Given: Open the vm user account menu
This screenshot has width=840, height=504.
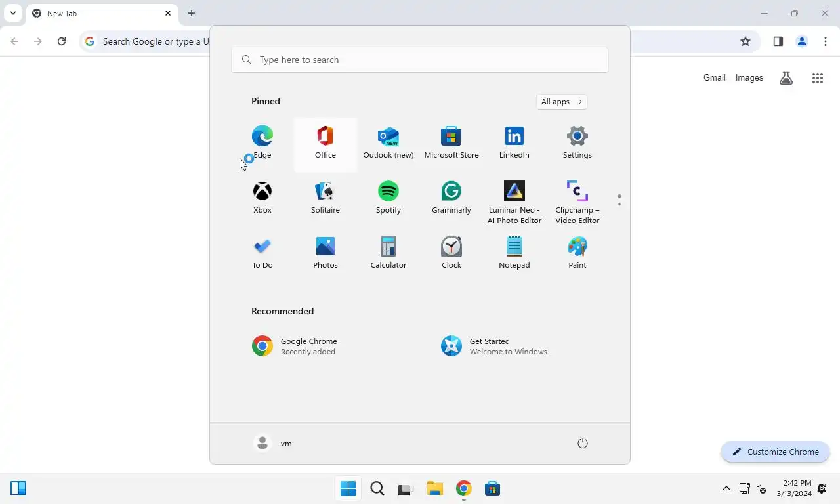Looking at the screenshot, I should coord(273,443).
